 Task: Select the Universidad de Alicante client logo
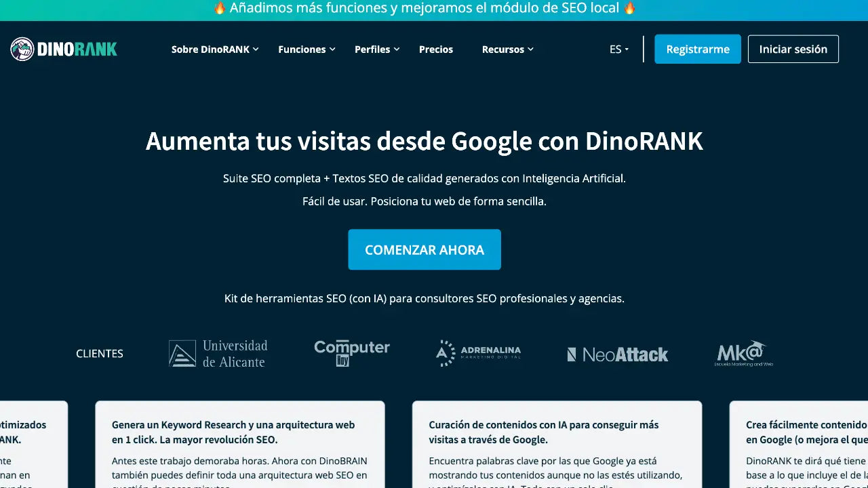217,353
